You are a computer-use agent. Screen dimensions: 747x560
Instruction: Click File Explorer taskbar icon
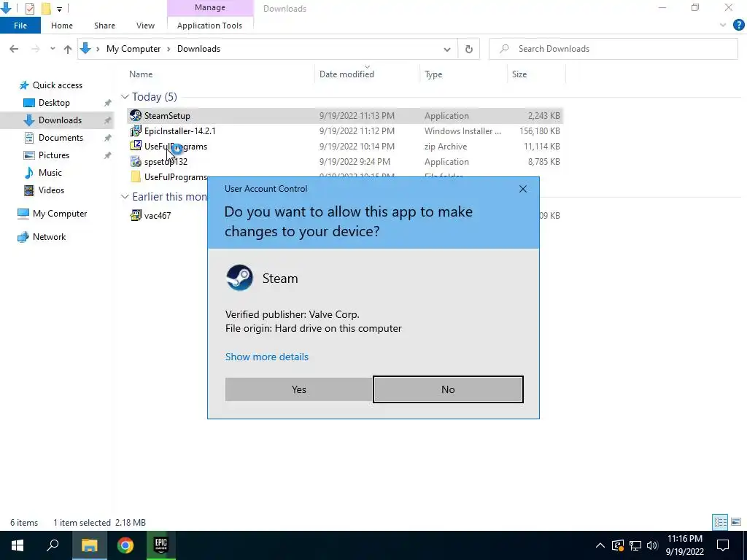(x=89, y=545)
